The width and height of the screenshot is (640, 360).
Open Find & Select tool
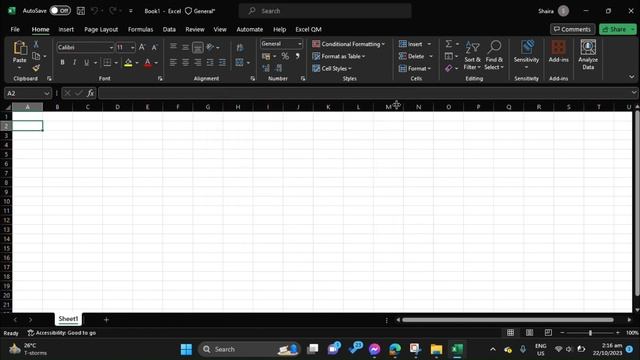(494, 56)
